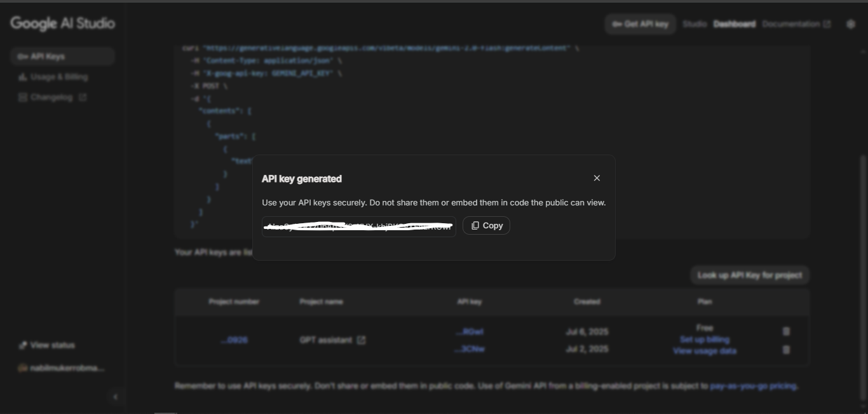Click the Set up billing link
868x414 pixels.
[705, 340]
